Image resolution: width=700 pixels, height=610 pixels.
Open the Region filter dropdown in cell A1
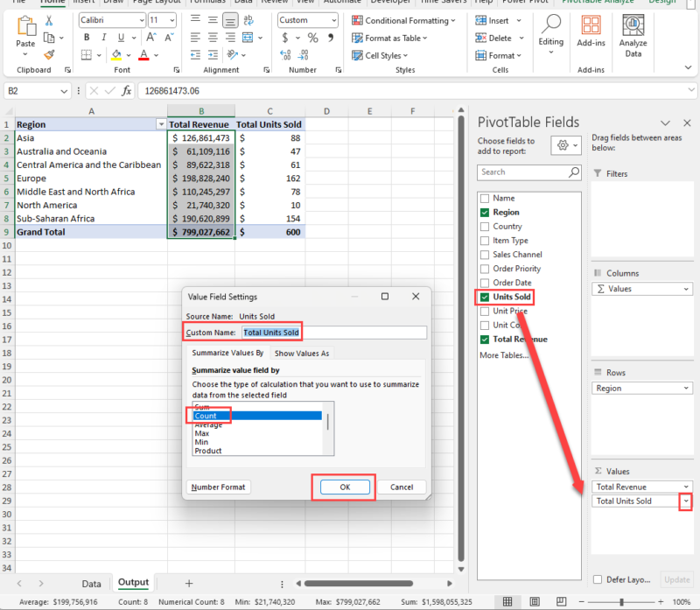161,123
